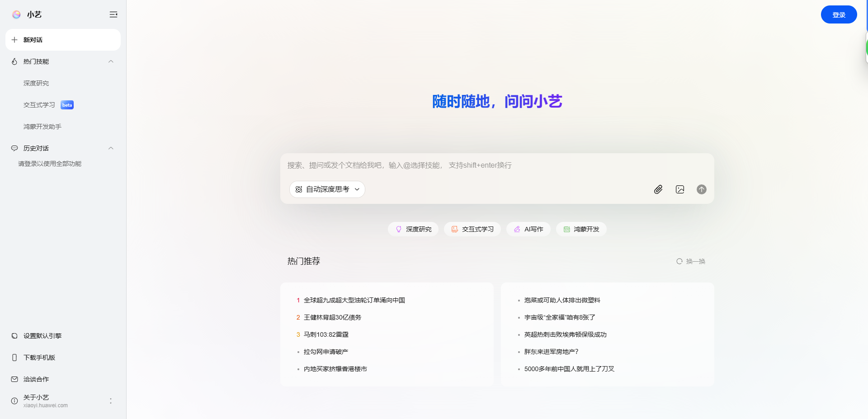The height and width of the screenshot is (419, 868).
Task: Open 鸿蒙开发助手 in the sidebar
Action: 42,127
